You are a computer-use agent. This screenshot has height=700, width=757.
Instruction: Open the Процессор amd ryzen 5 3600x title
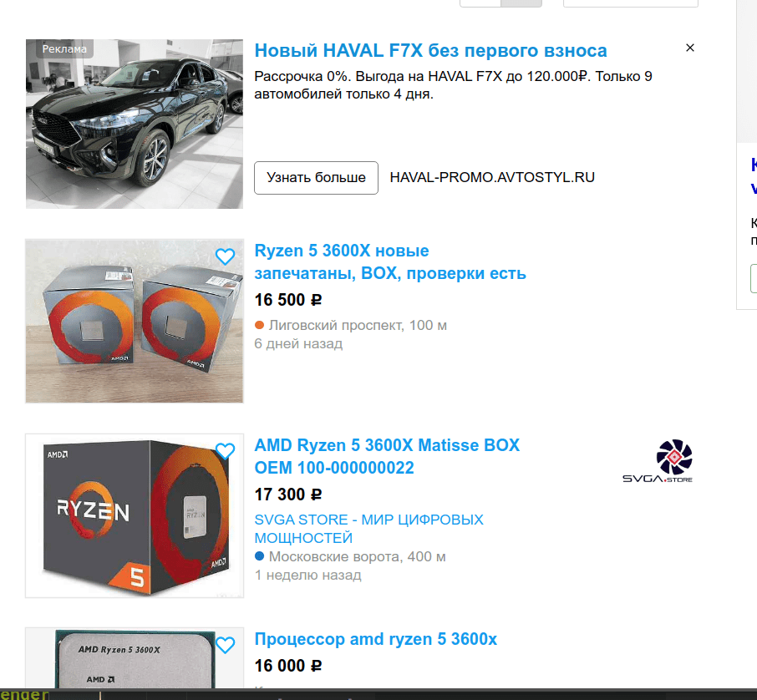tap(376, 639)
